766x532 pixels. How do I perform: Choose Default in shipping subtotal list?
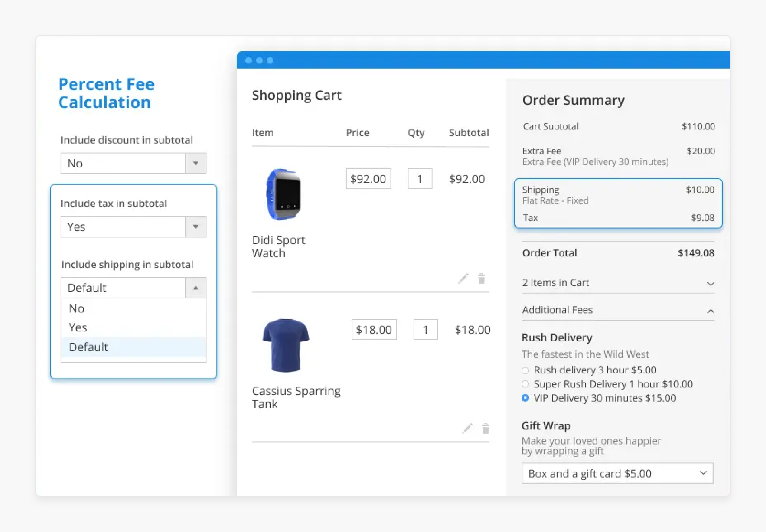point(133,347)
